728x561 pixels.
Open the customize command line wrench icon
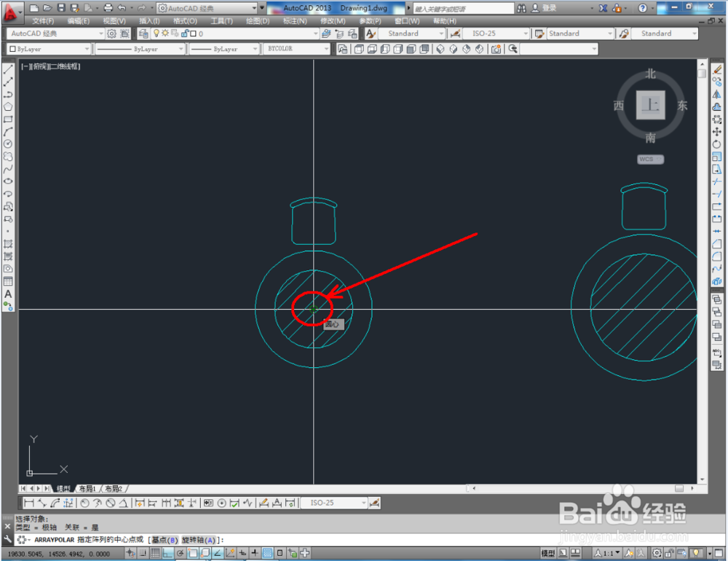[7, 540]
